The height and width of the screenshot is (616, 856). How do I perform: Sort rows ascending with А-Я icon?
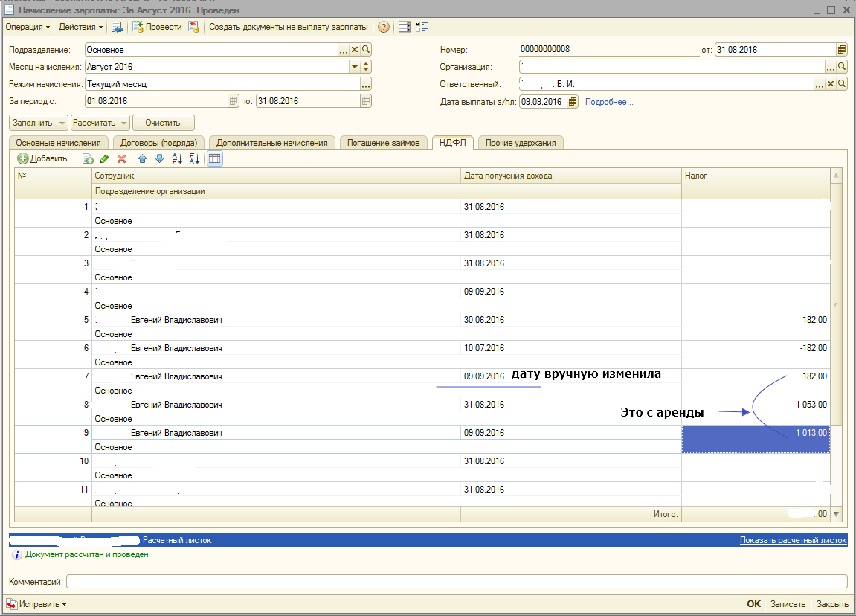pos(177,158)
